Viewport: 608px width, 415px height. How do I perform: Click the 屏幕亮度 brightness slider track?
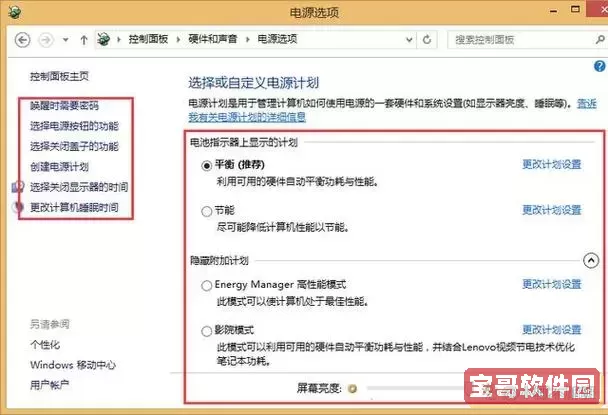point(415,388)
